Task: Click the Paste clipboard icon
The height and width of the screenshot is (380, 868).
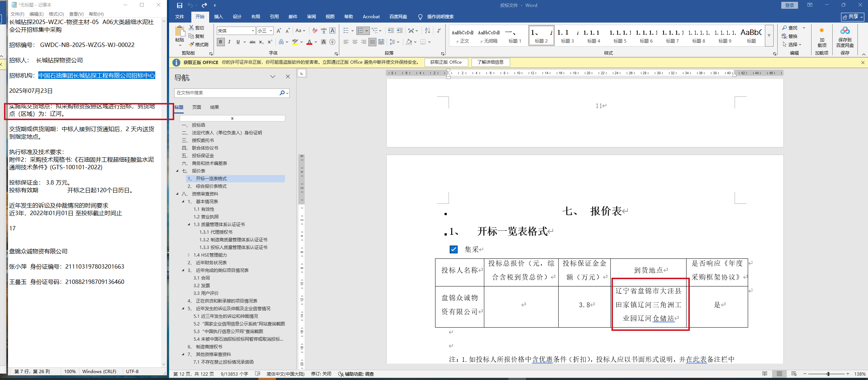Action: pyautogui.click(x=180, y=32)
